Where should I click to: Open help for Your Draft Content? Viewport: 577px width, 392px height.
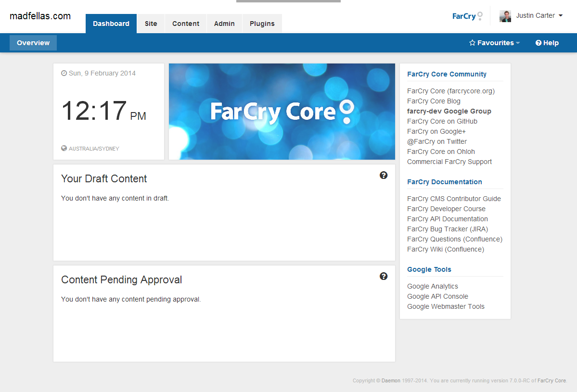pos(384,176)
